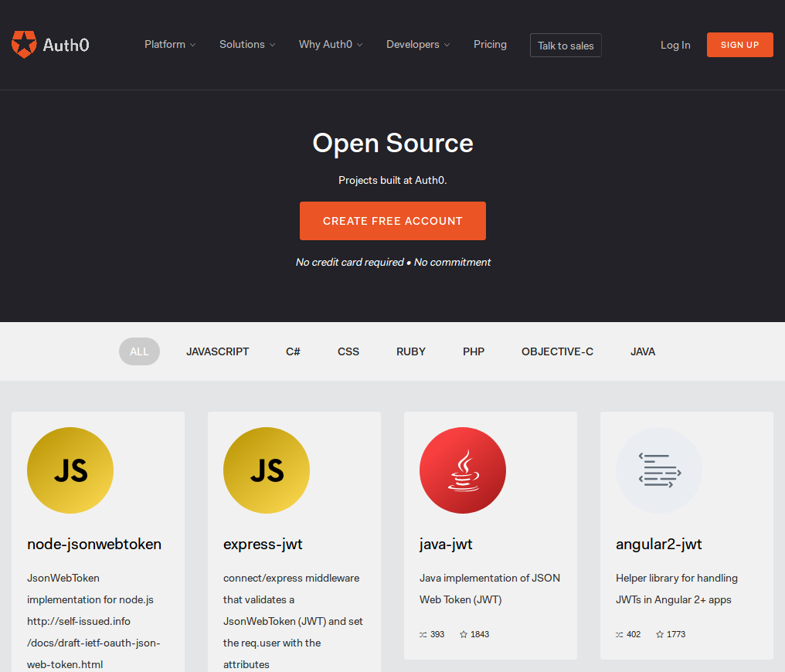Viewport: 785px width, 672px height.
Task: Click the JS icon on node-jsonwebtoken card
Action: [x=70, y=470]
